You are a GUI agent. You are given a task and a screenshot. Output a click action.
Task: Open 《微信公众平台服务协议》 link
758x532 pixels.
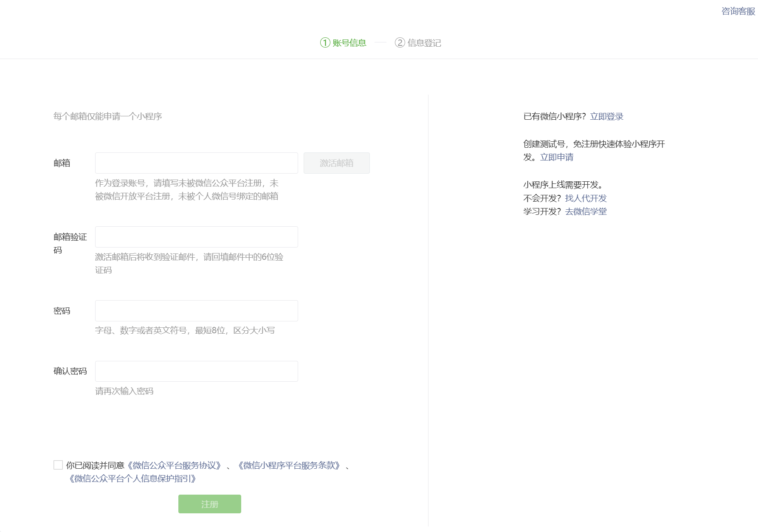pyautogui.click(x=174, y=465)
